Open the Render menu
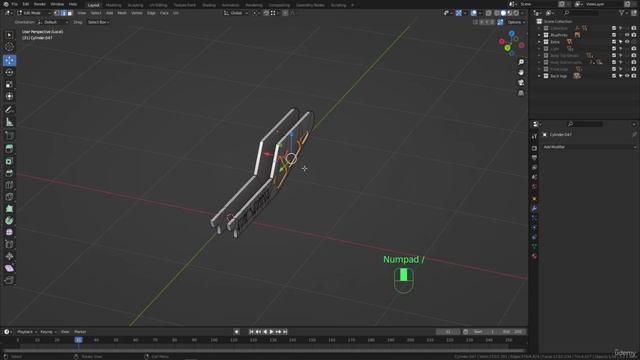640x360 pixels. pos(40,4)
